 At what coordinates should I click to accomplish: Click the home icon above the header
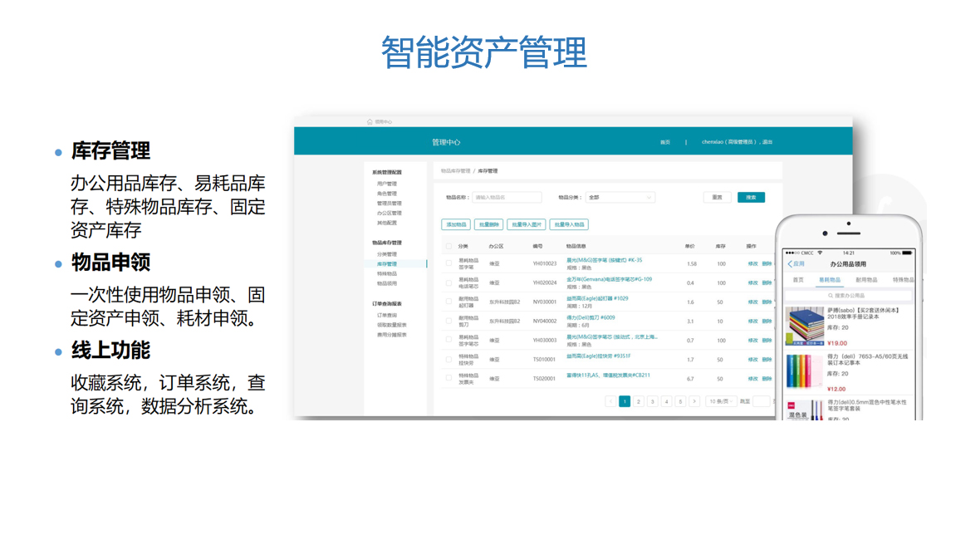click(370, 122)
